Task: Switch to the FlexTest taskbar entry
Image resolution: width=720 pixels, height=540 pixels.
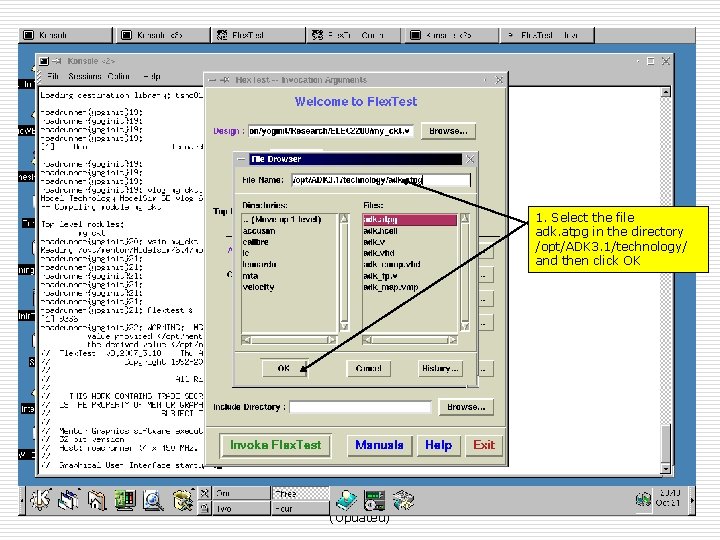Action: click(x=259, y=35)
